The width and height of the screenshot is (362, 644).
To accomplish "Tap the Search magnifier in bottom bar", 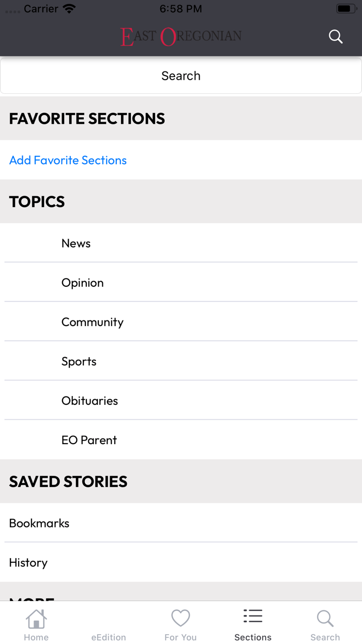I will (325, 618).
